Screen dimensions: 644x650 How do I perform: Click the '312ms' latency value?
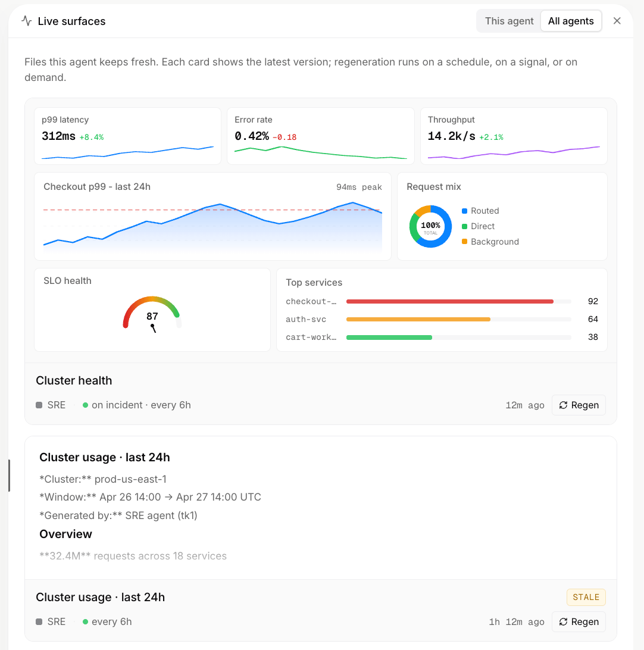58,136
